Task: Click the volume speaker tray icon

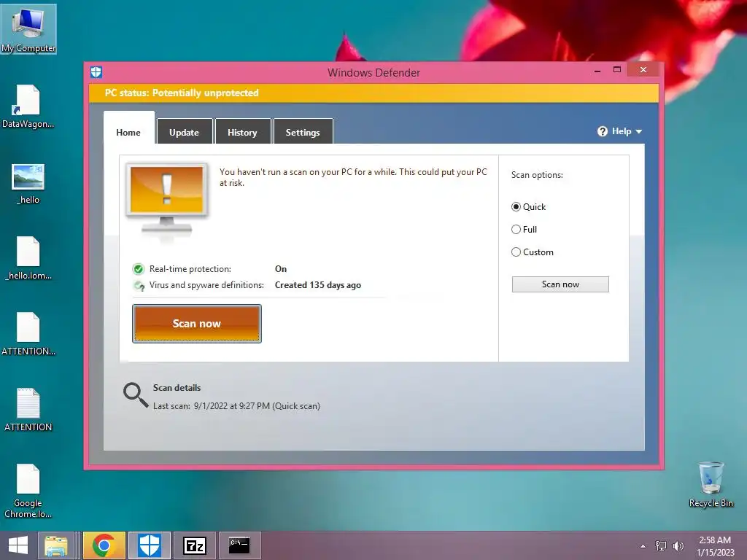Action: point(678,546)
